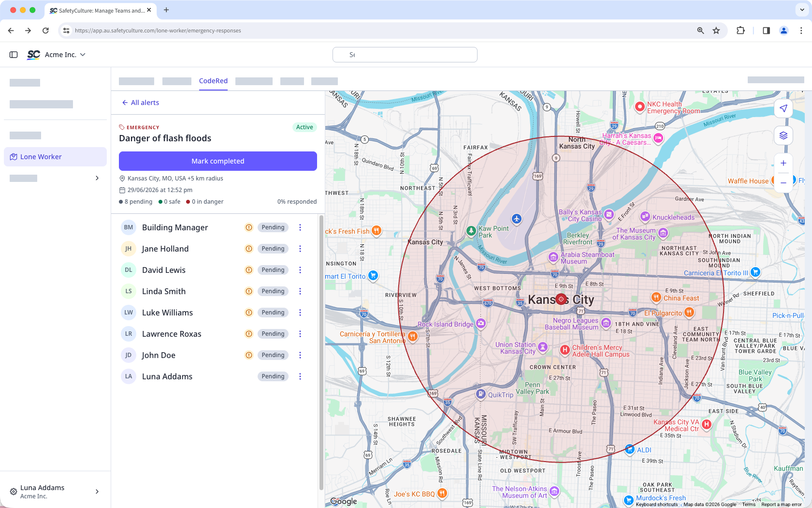Select the JH avatar for Jane Holland
This screenshot has height=508, width=812.
(129, 249)
